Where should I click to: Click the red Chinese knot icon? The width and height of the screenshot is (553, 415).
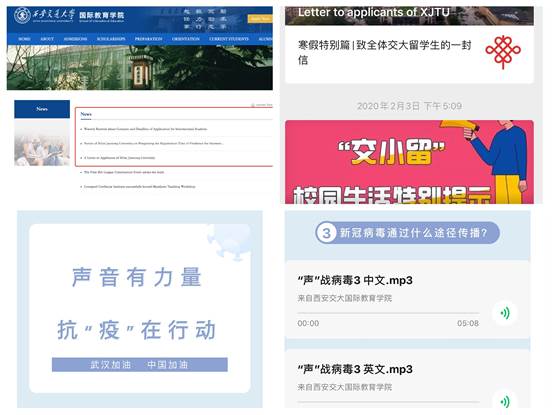pyautogui.click(x=503, y=51)
